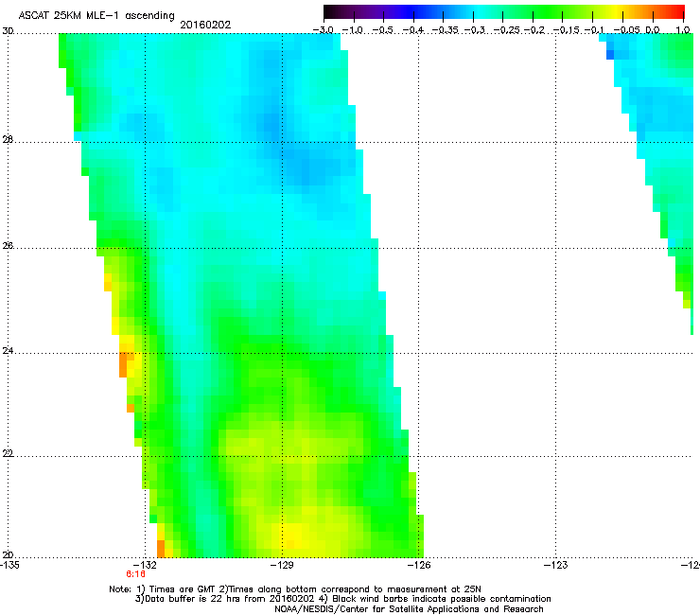Click the note line starting "Note: 1) Times are GMT"

tap(294, 589)
